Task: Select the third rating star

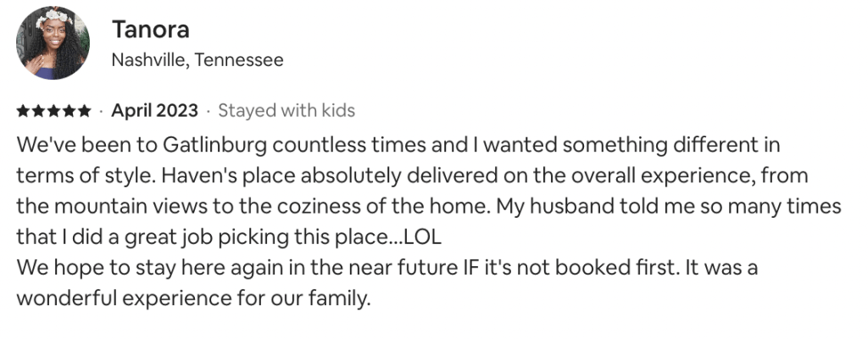Action: (53, 111)
